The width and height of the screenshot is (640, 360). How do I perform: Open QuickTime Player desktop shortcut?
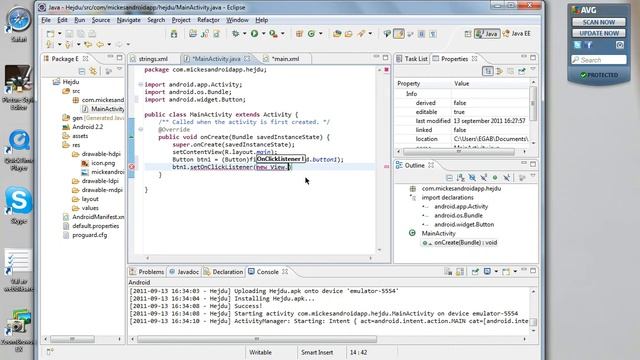coord(18,149)
